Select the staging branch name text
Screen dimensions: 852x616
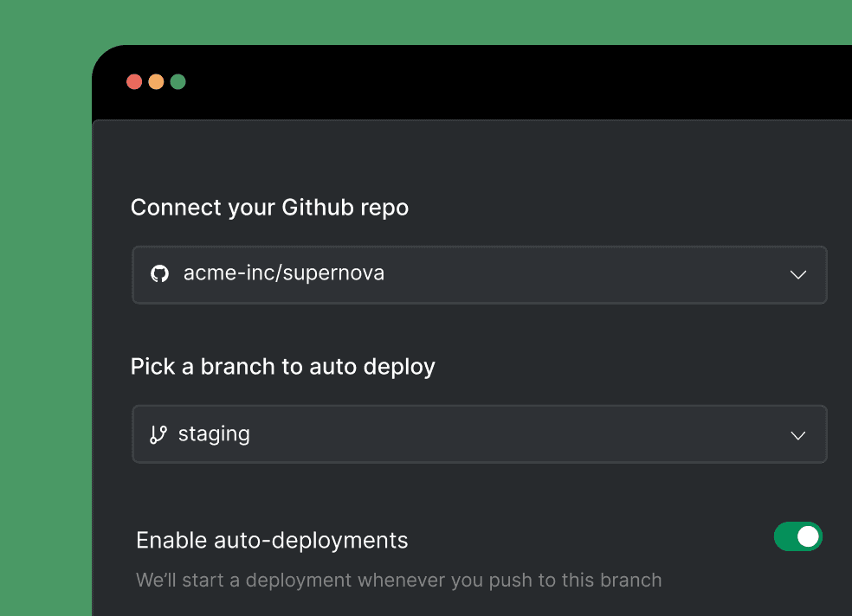(x=214, y=434)
